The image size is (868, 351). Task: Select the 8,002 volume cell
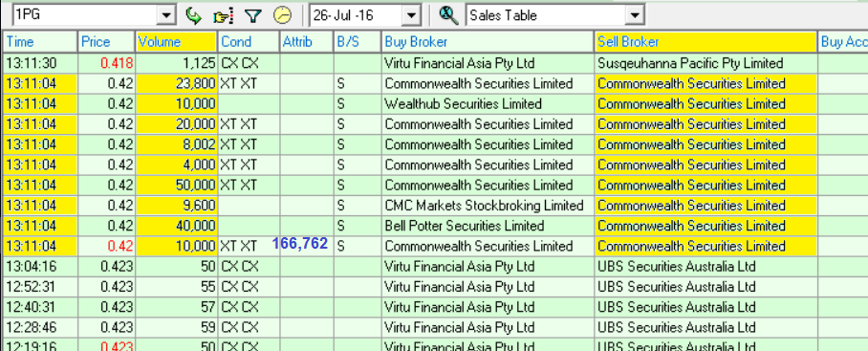(x=176, y=144)
